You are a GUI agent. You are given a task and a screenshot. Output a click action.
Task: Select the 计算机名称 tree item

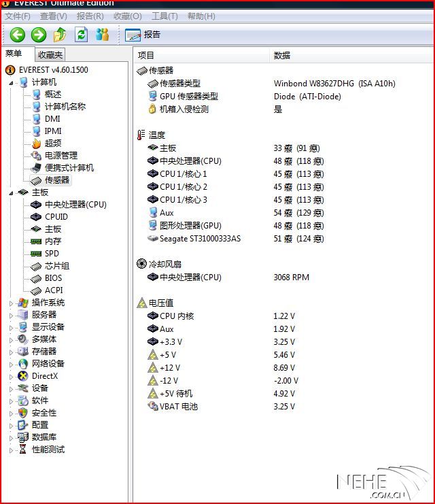coord(65,106)
